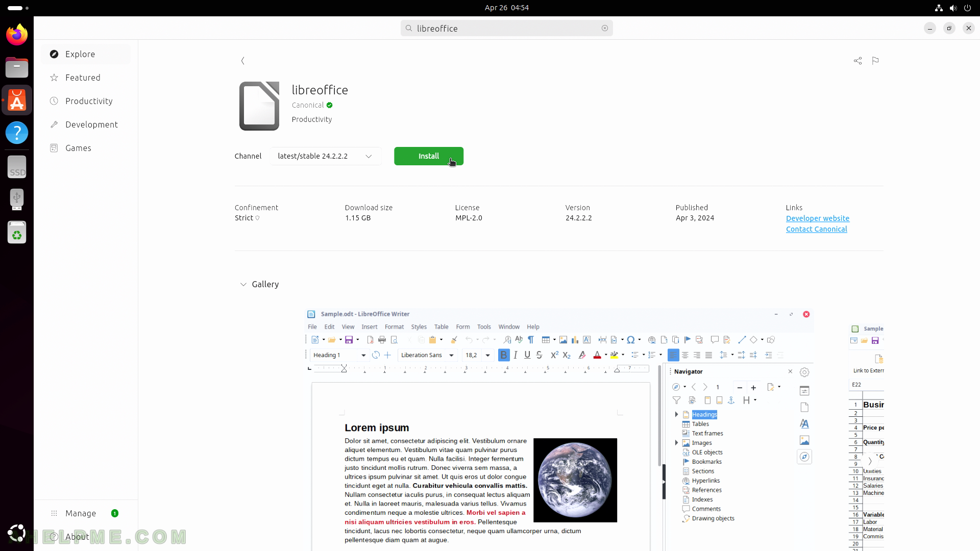Open the Development category
This screenshot has width=980, height=551.
pos(86,124)
